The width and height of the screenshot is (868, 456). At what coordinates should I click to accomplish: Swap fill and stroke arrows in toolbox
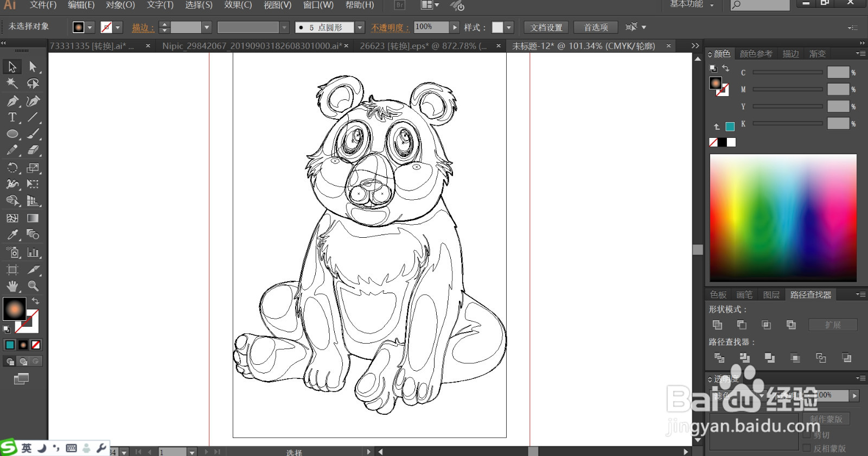click(x=35, y=301)
